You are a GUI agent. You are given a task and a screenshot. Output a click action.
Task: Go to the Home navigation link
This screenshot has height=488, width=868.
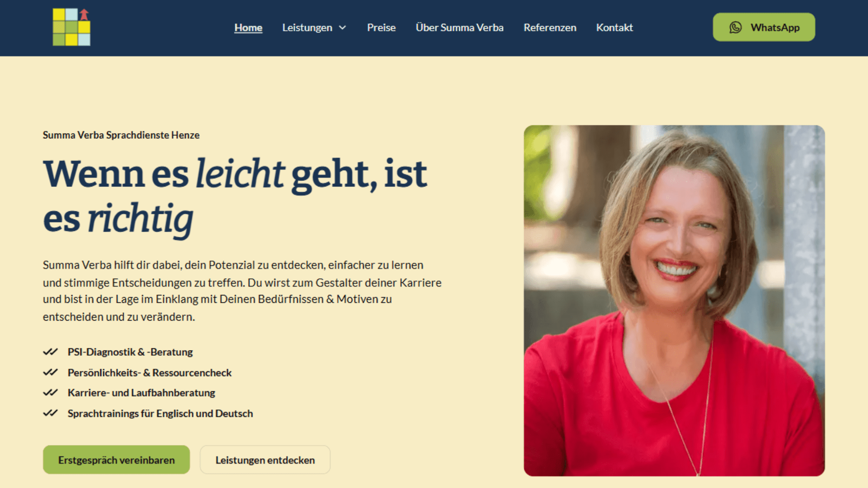[248, 27]
